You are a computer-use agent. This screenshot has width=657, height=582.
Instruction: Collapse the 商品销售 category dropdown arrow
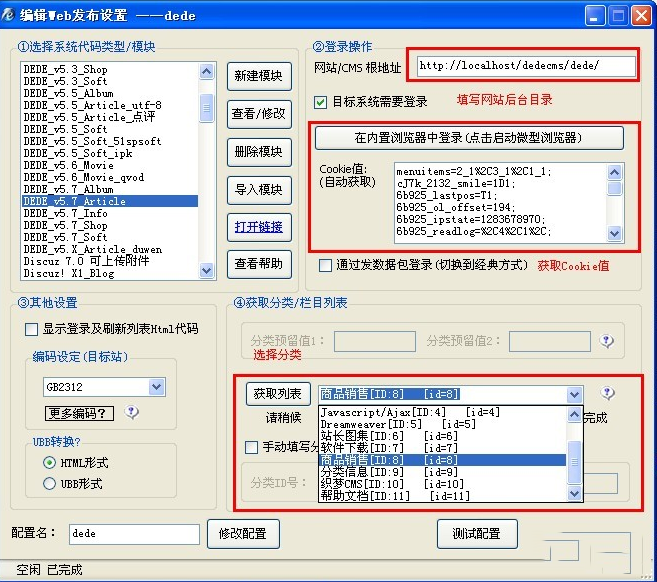click(573, 395)
